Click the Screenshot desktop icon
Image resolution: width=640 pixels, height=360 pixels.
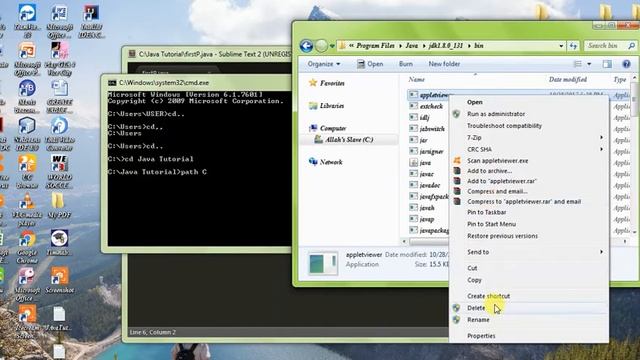pos(60,281)
